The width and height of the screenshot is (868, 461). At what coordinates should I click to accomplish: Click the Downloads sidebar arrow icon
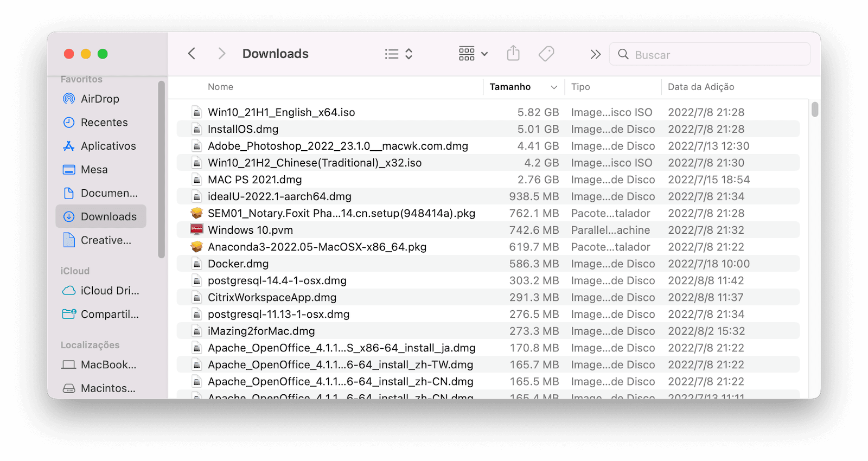(x=69, y=216)
